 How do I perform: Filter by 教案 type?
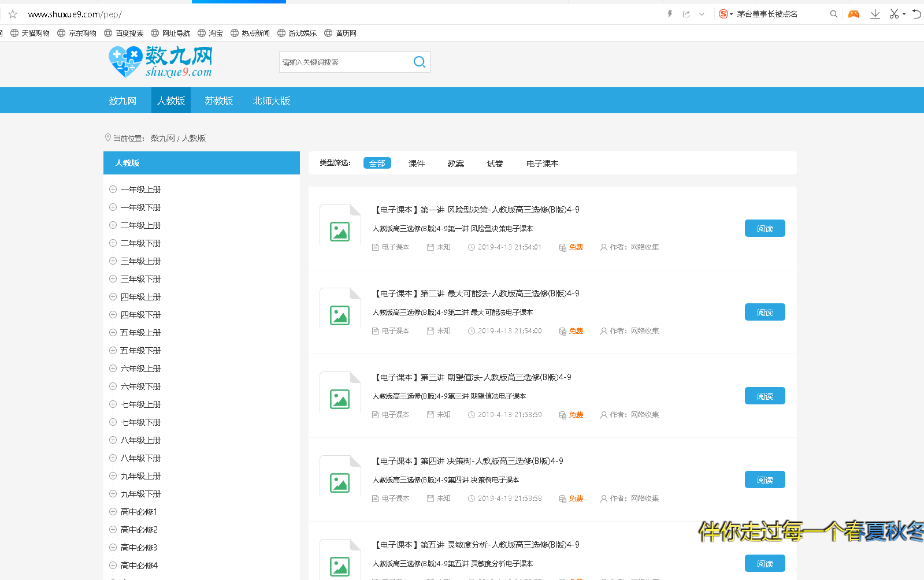456,163
